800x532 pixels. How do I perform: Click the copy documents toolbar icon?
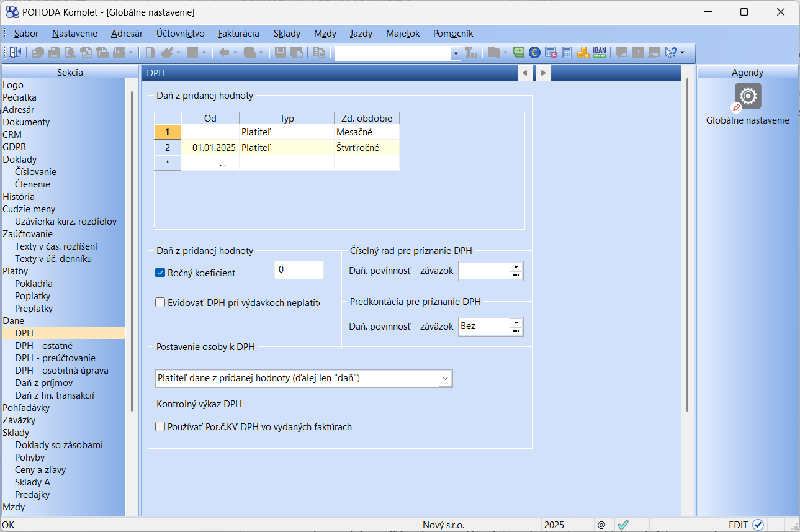319,53
